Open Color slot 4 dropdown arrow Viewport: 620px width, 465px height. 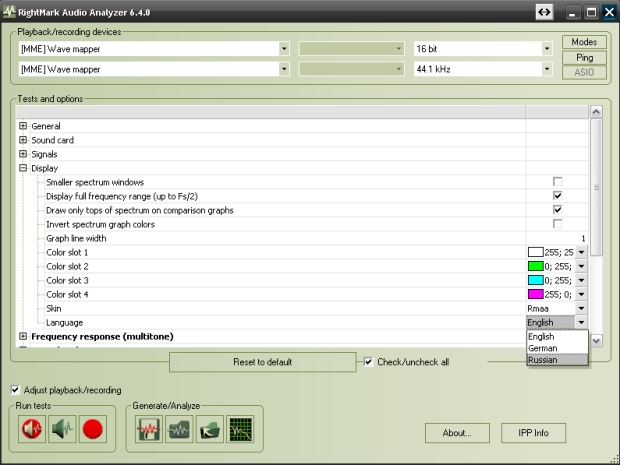pyautogui.click(x=581, y=294)
